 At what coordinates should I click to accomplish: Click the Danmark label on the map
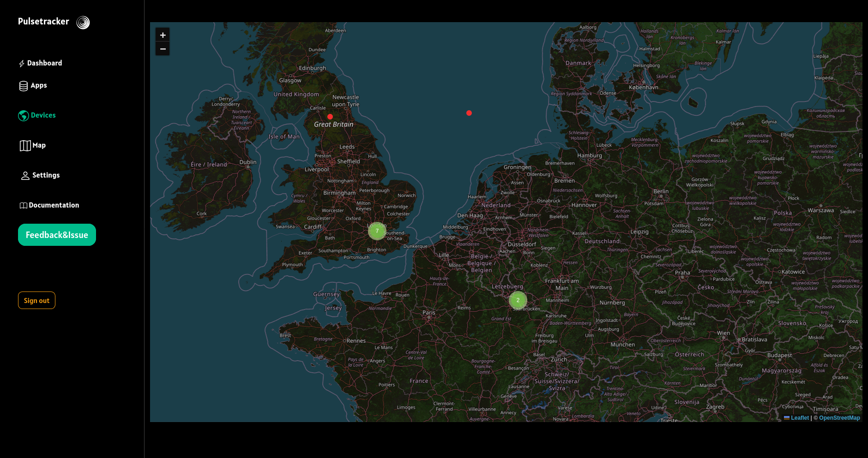click(578, 63)
